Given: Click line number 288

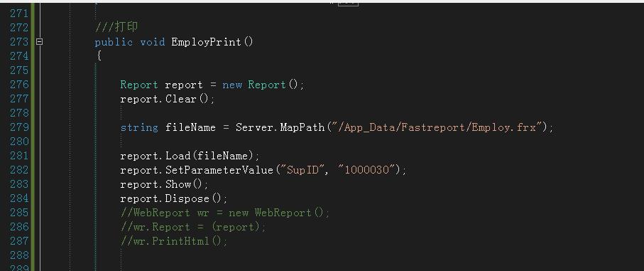Looking at the screenshot, I should pyautogui.click(x=19, y=255).
